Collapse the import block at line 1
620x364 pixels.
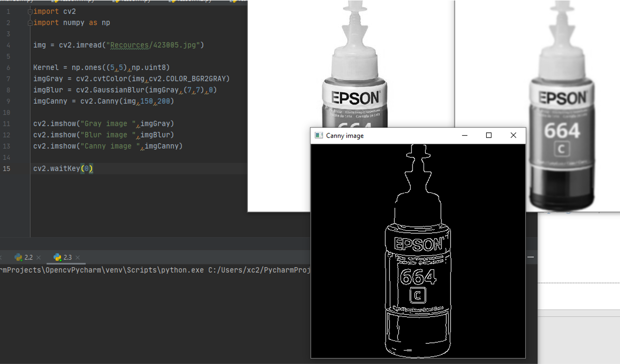pyautogui.click(x=30, y=11)
